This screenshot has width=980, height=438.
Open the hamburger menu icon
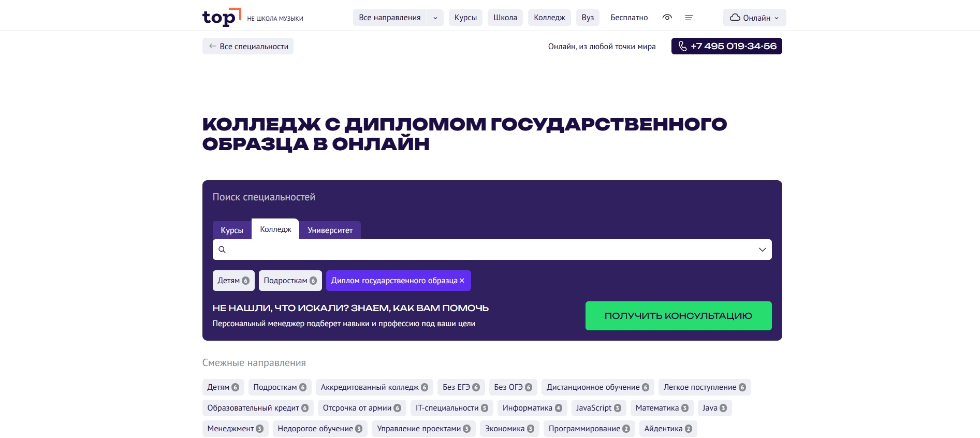coord(689,18)
